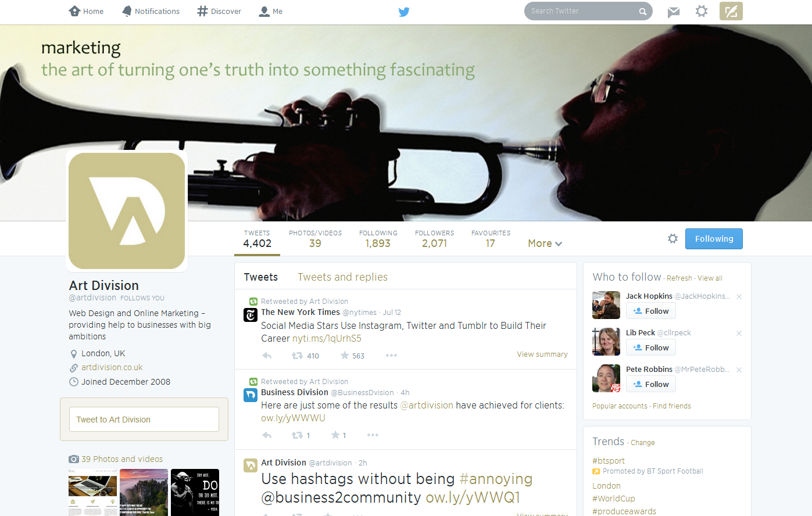Image resolution: width=812 pixels, height=516 pixels.
Task: Open Notifications from the top bar
Action: pyautogui.click(x=151, y=11)
